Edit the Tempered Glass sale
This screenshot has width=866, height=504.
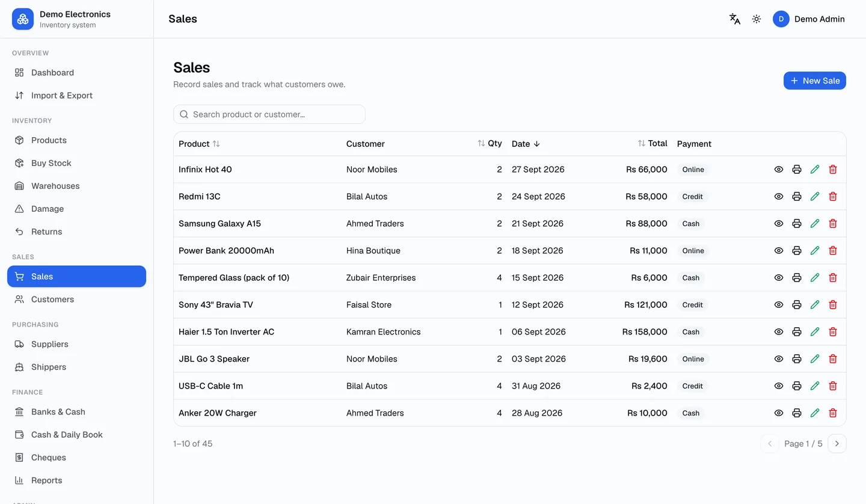click(x=815, y=278)
